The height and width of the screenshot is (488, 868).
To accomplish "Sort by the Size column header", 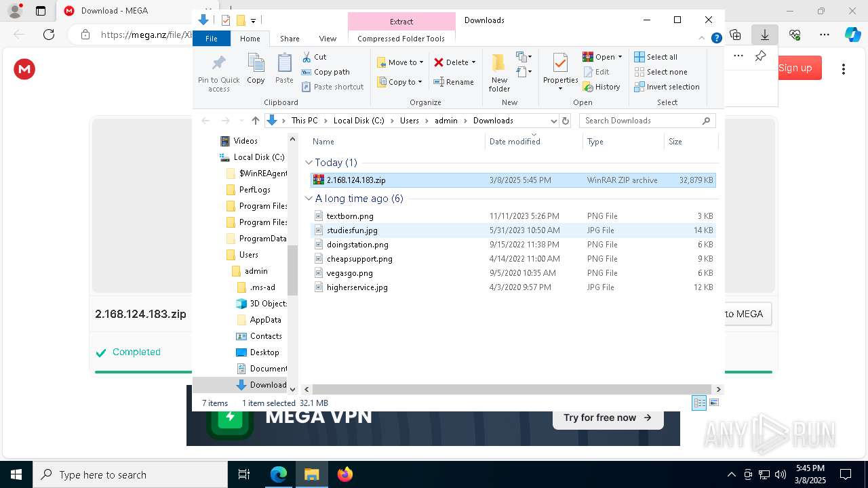I will click(690, 142).
